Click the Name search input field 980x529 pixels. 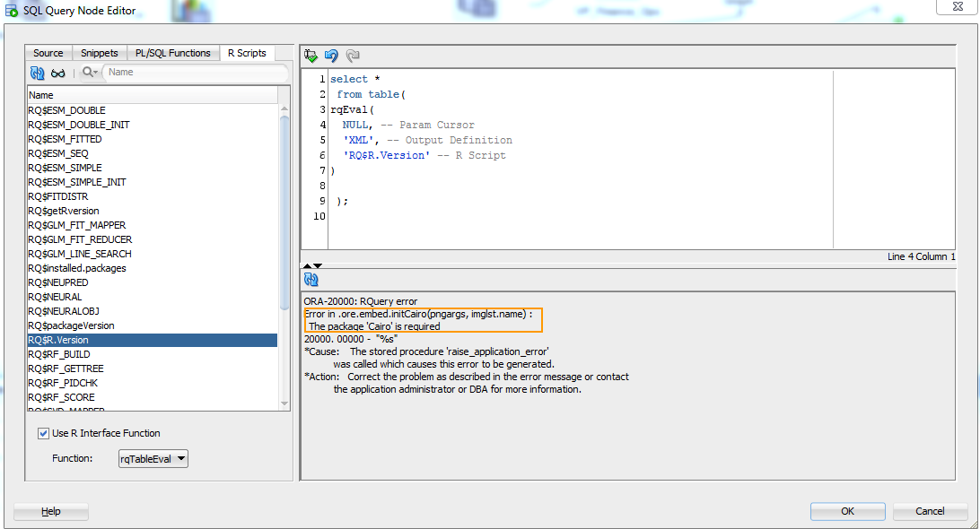(195, 73)
